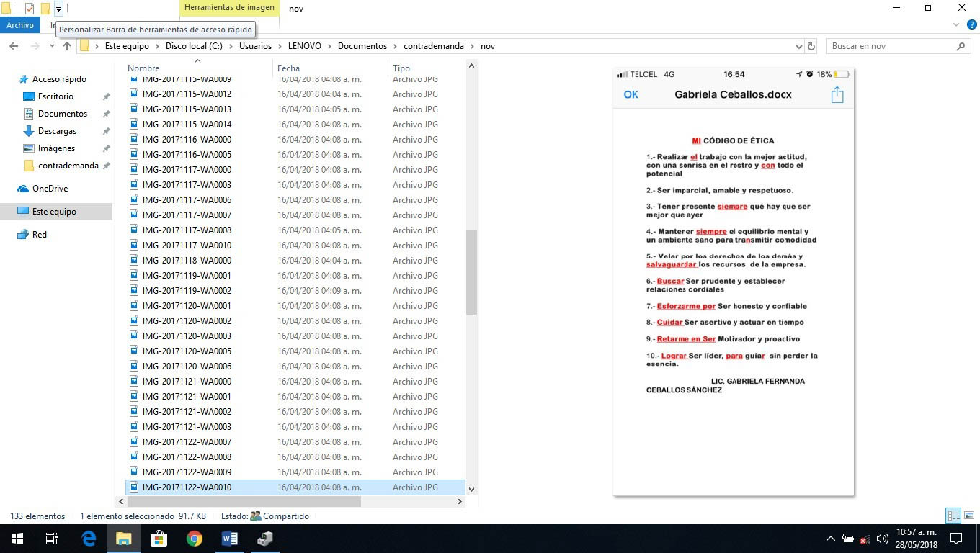Open the recent locations dropdown arrow

point(52,46)
